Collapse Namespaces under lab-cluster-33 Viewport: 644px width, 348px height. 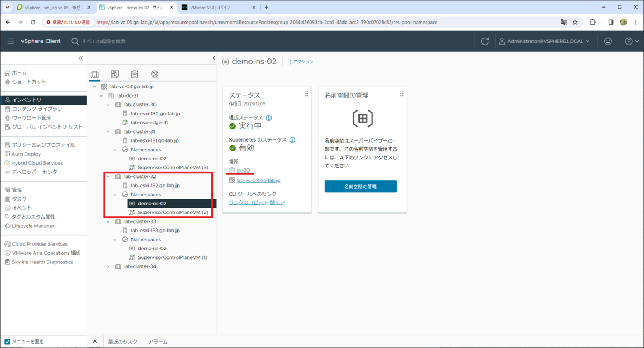[115, 240]
